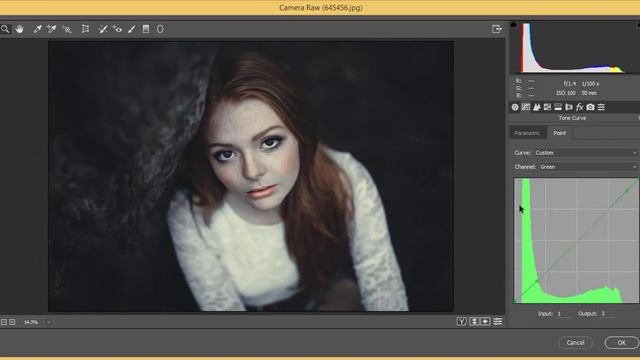The image size is (640, 360).
Task: Click the zoom in plus button
Action: (12, 322)
